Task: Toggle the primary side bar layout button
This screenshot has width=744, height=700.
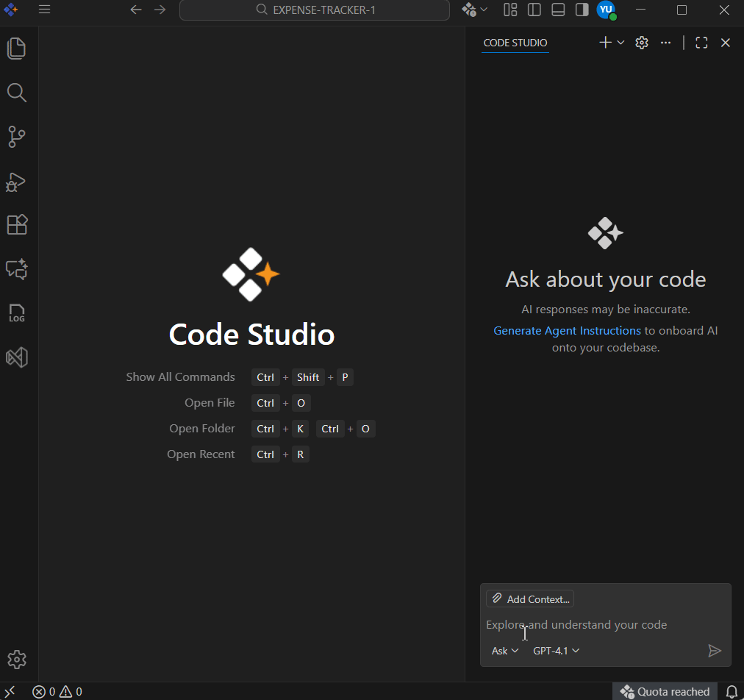Action: pyautogui.click(x=534, y=10)
